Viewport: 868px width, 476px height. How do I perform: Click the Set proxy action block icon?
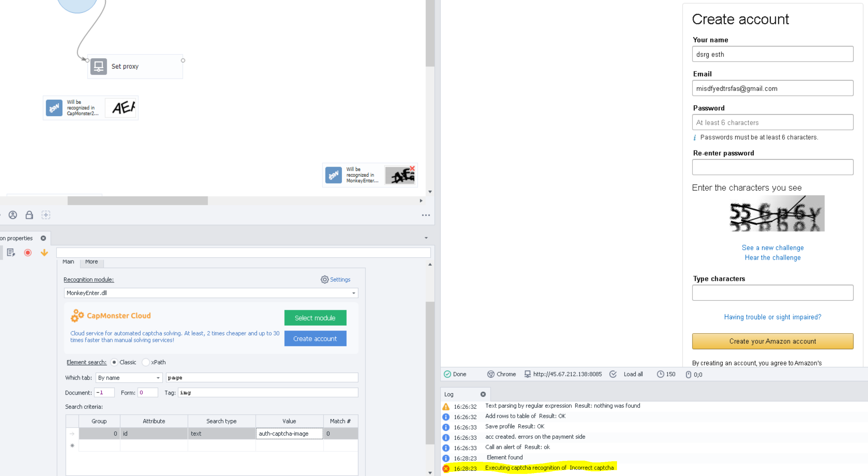(x=98, y=66)
